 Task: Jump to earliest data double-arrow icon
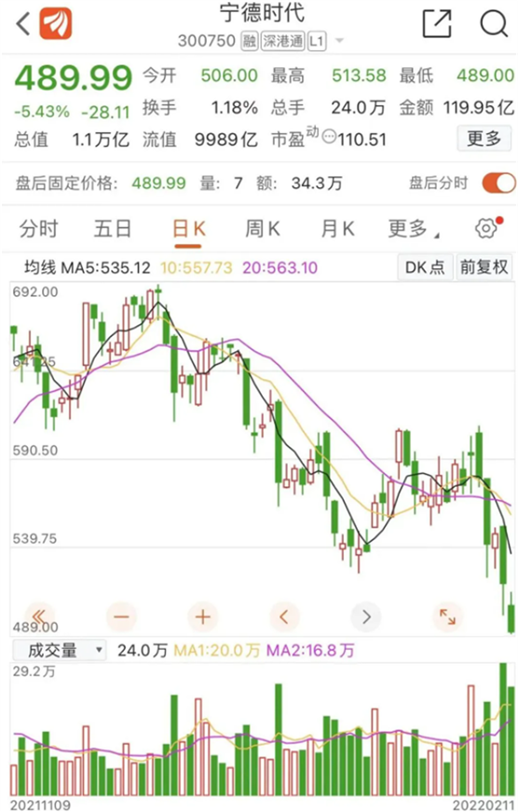(39, 616)
